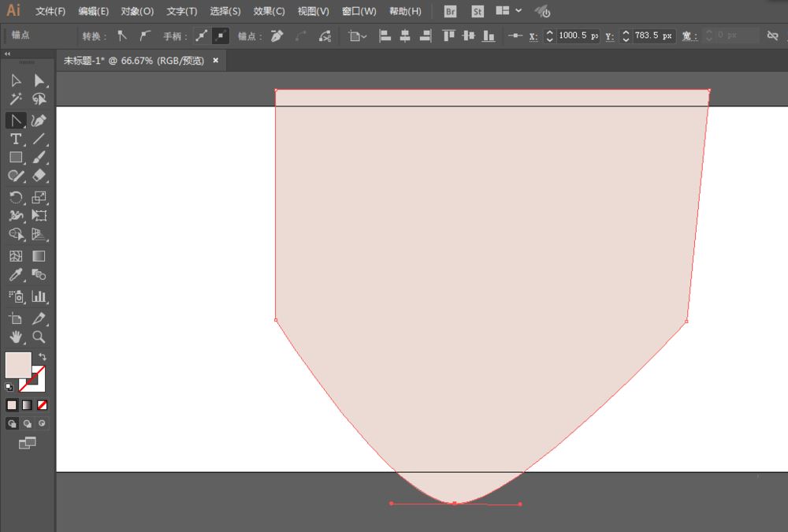The height and width of the screenshot is (532, 788).
Task: Select the Rotate tool
Action: (x=15, y=197)
